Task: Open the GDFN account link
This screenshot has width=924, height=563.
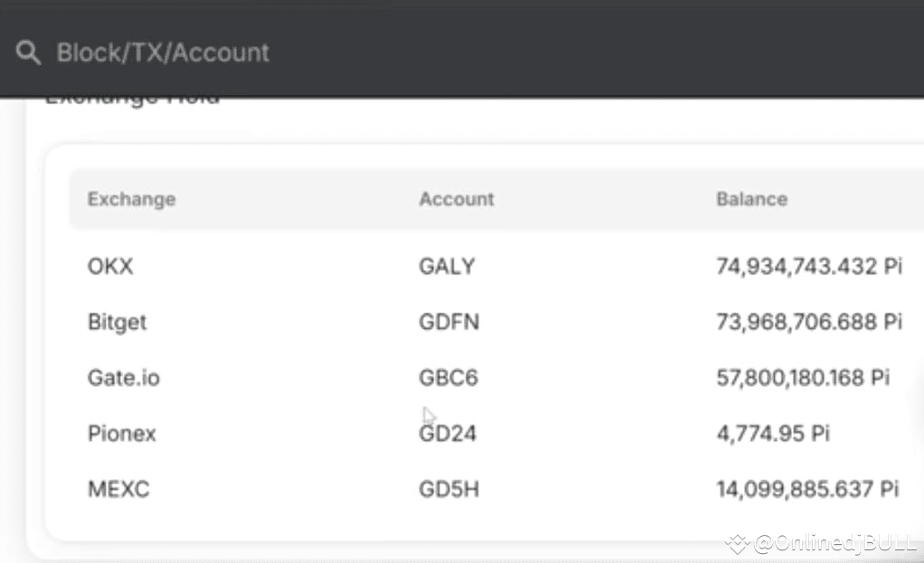Action: 449,322
